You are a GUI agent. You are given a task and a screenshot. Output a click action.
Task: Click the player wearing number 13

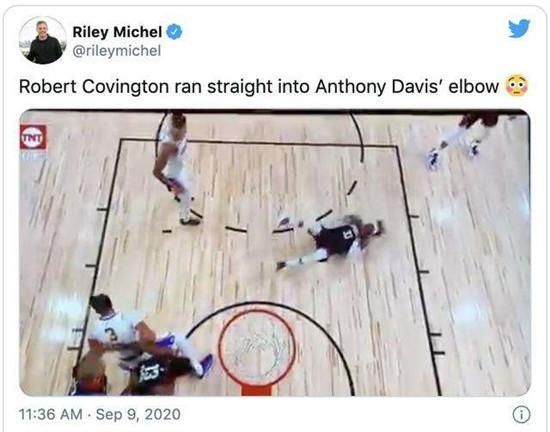[x=154, y=373]
